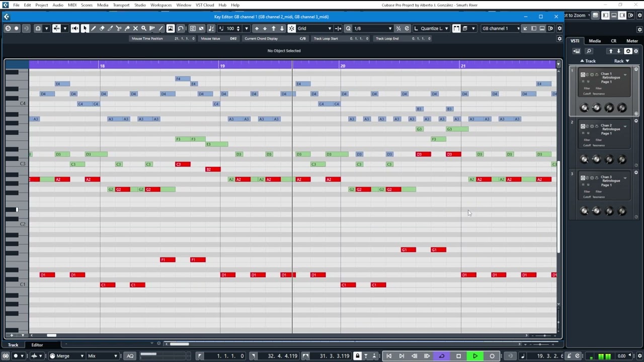Open VST Cloud menu

(205, 5)
